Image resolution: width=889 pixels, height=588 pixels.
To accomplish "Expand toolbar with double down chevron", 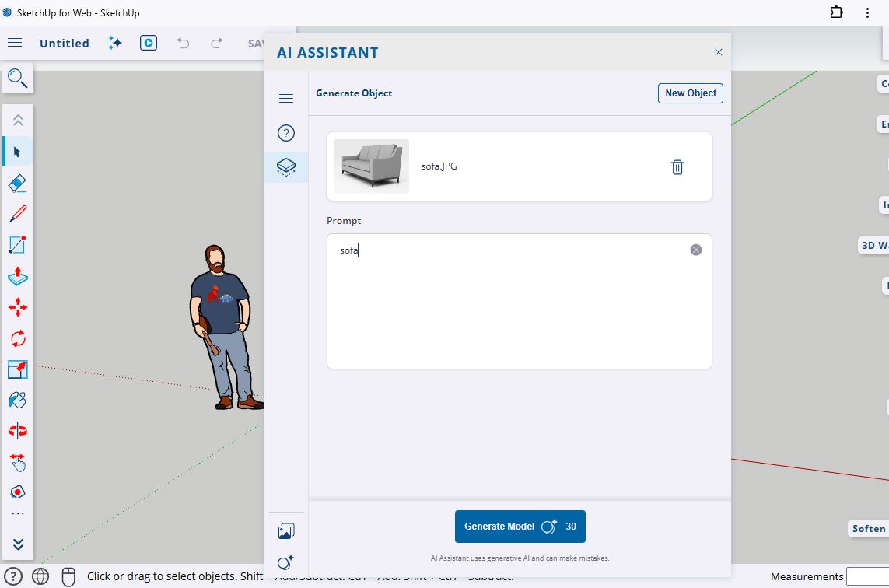I will coord(18,544).
